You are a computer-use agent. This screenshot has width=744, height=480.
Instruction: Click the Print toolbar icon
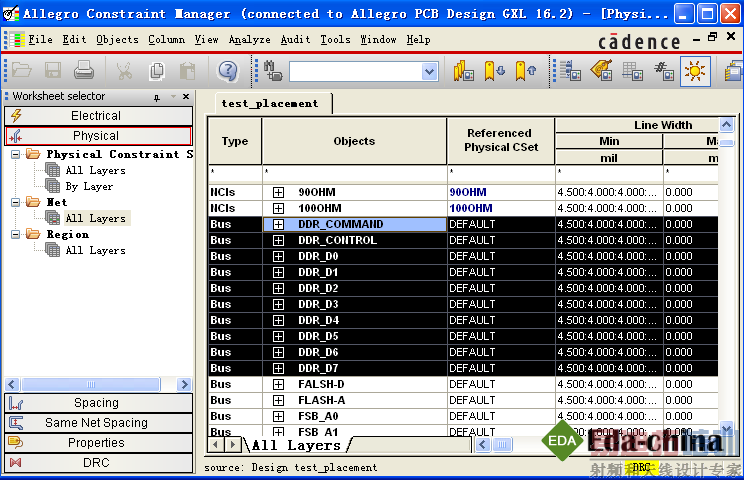click(84, 71)
